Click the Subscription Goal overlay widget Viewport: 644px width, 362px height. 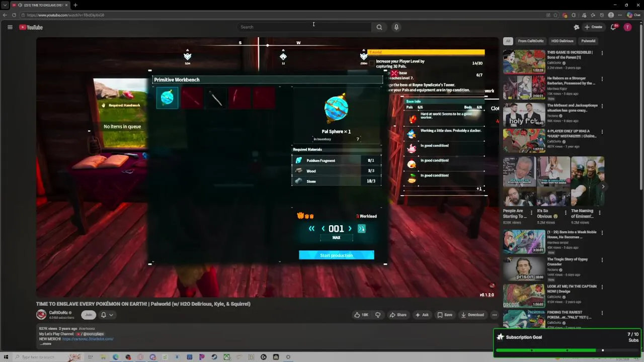click(x=568, y=343)
